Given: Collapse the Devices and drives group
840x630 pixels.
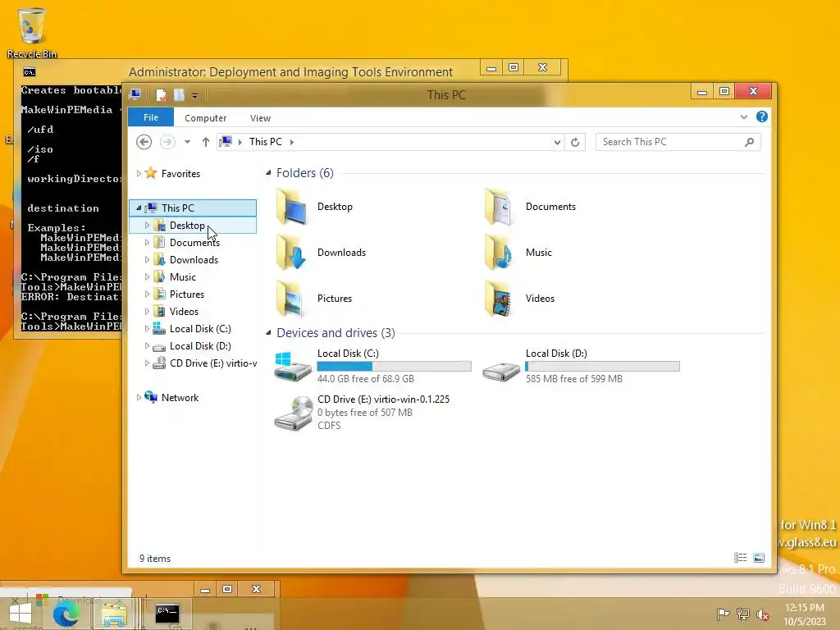Looking at the screenshot, I should coord(268,333).
